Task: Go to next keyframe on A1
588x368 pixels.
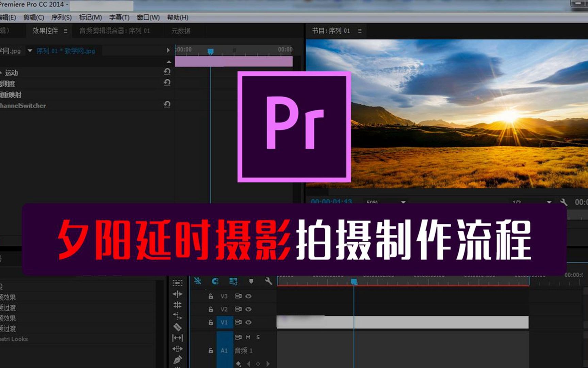Action: (x=268, y=364)
